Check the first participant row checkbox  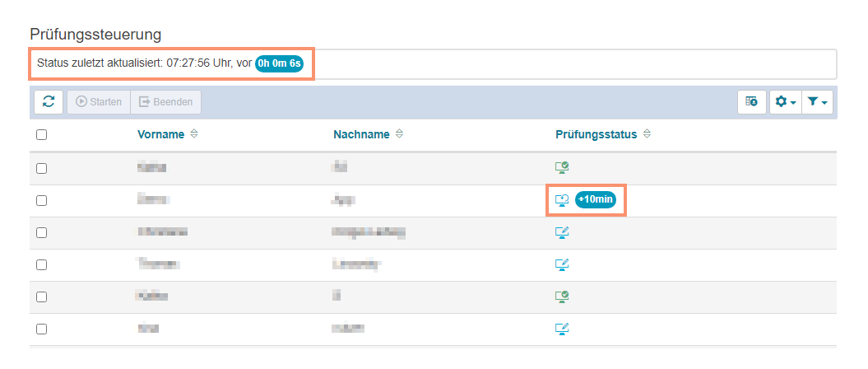coord(42,168)
